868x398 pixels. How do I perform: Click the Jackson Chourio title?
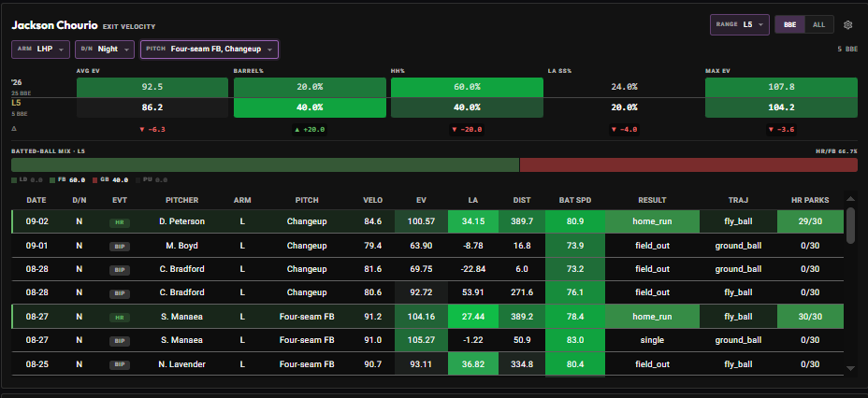click(x=55, y=25)
